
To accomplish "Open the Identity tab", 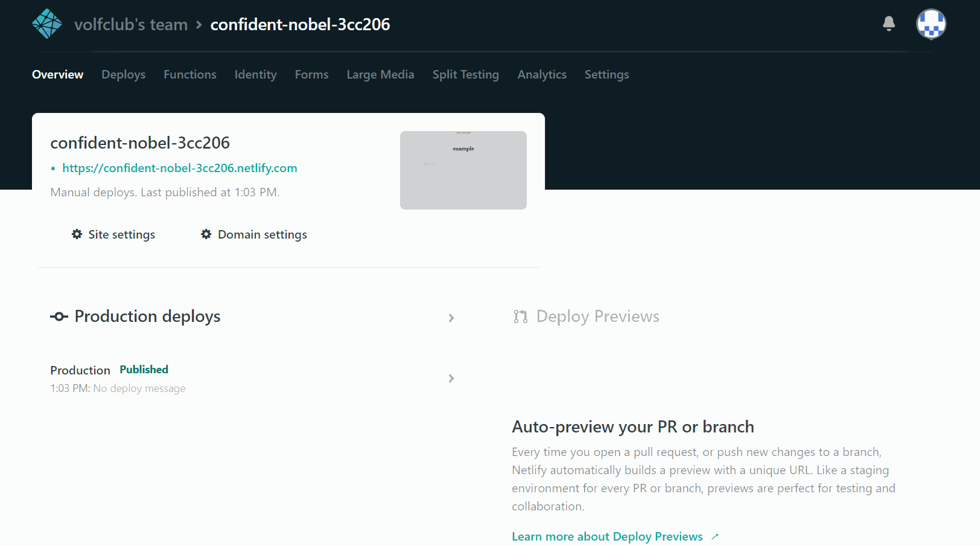I will [x=256, y=74].
